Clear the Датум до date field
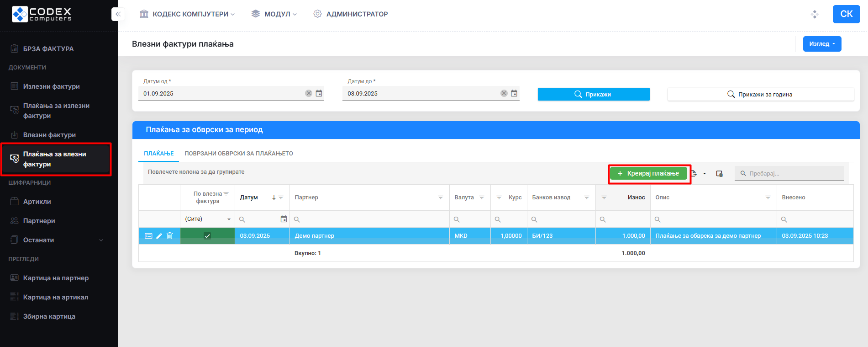 [x=504, y=93]
